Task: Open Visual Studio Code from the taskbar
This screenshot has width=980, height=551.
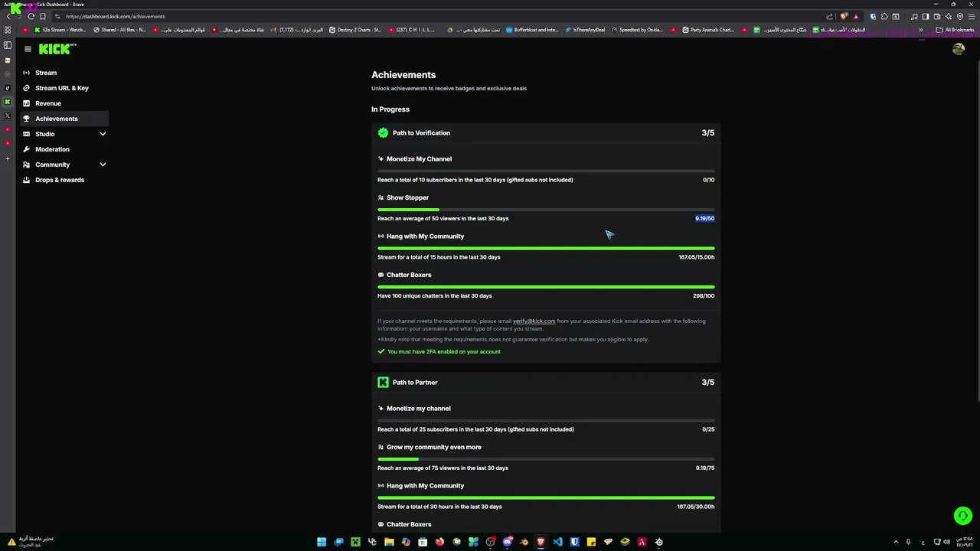Action: click(557, 542)
